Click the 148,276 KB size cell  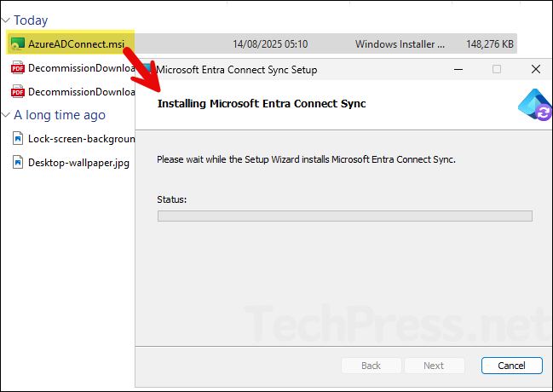(x=489, y=44)
